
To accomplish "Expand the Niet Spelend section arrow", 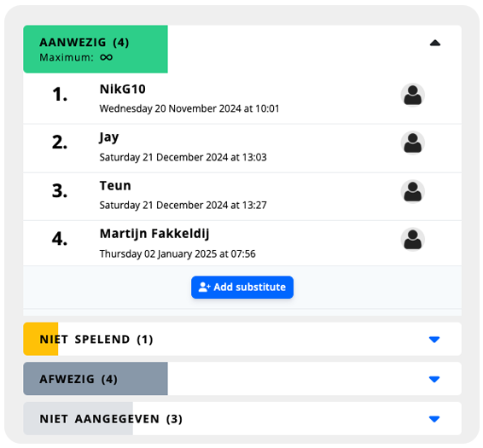I will tap(434, 340).
